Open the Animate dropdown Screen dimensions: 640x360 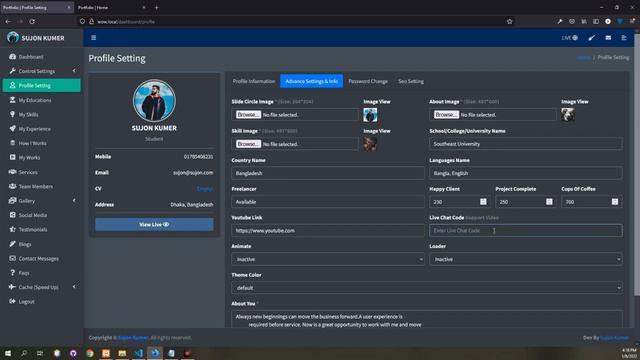[x=328, y=259]
